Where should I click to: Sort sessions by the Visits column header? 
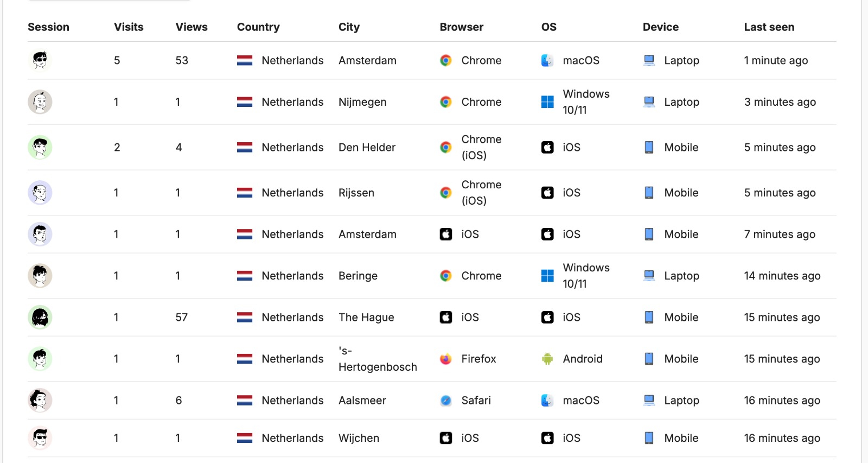point(128,27)
